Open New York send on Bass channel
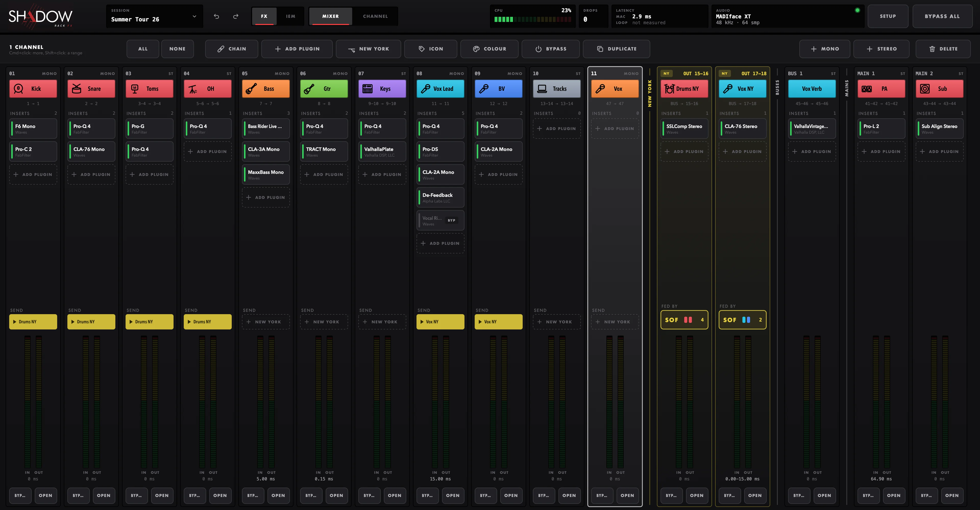Image resolution: width=980 pixels, height=510 pixels. click(266, 322)
